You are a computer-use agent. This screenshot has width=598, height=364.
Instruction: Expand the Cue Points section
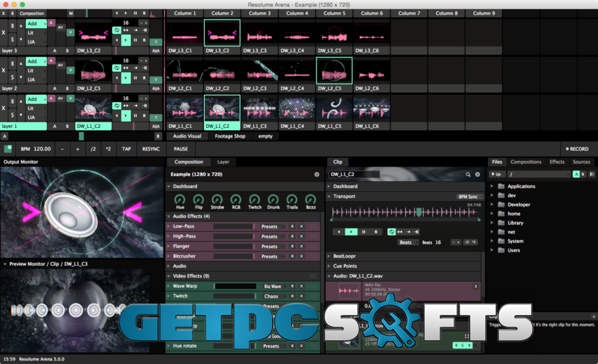point(329,266)
